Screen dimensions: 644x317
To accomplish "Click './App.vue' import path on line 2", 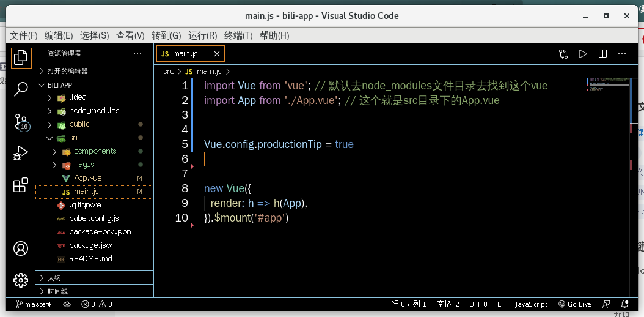I will [x=312, y=100].
